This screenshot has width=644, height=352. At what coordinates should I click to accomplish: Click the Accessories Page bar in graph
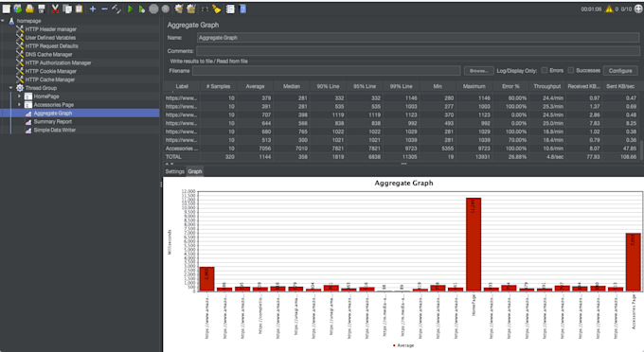[633, 262]
